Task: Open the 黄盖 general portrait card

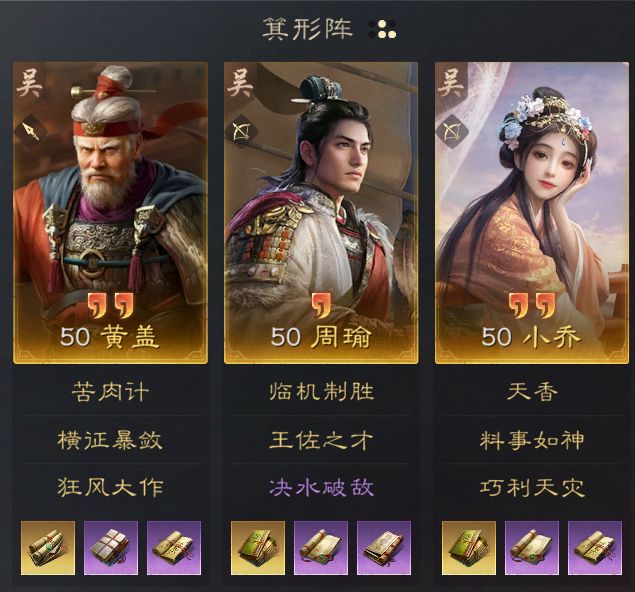Action: [x=111, y=213]
